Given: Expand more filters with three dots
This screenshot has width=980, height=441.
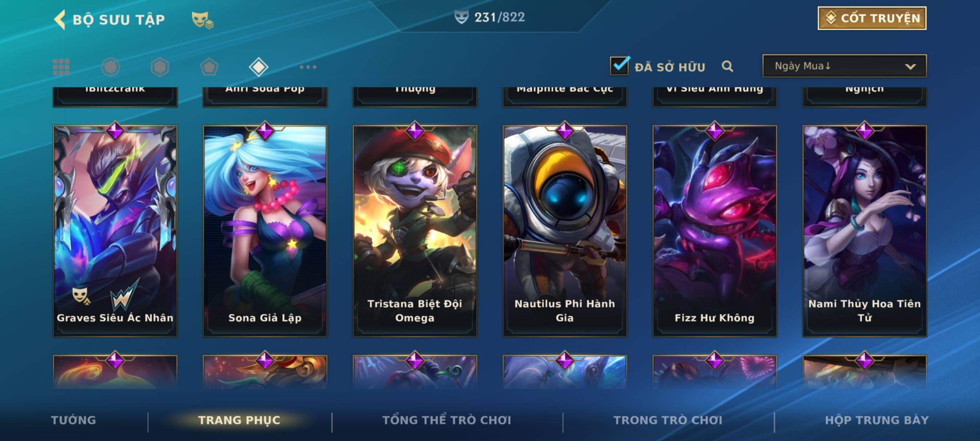Looking at the screenshot, I should 308,67.
